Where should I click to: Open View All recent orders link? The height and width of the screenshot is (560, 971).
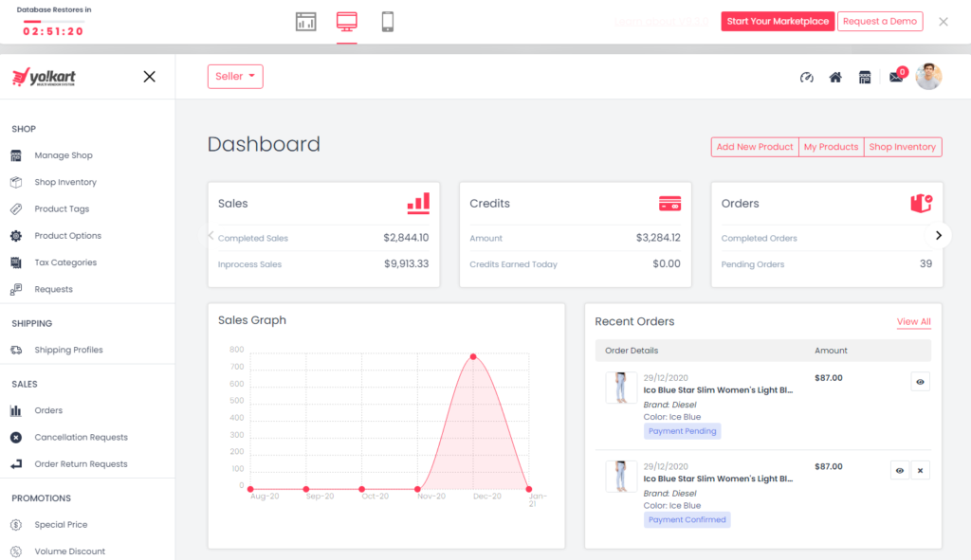913,322
